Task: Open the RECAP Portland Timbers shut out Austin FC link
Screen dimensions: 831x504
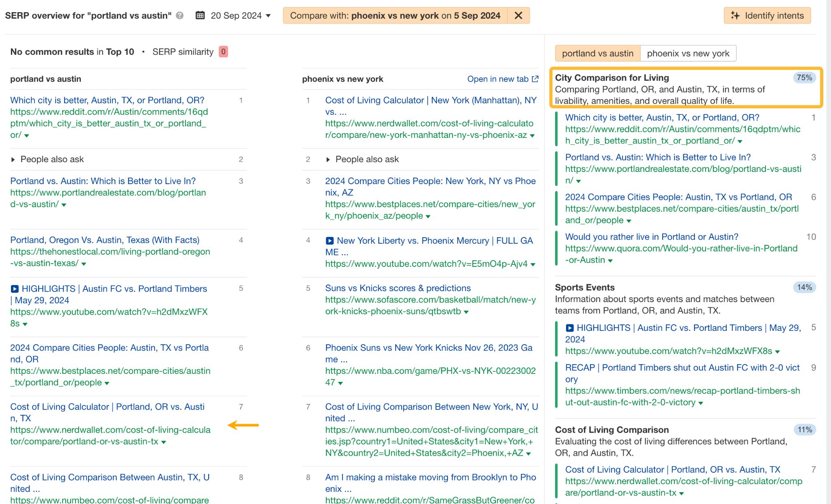Action: pyautogui.click(x=682, y=367)
